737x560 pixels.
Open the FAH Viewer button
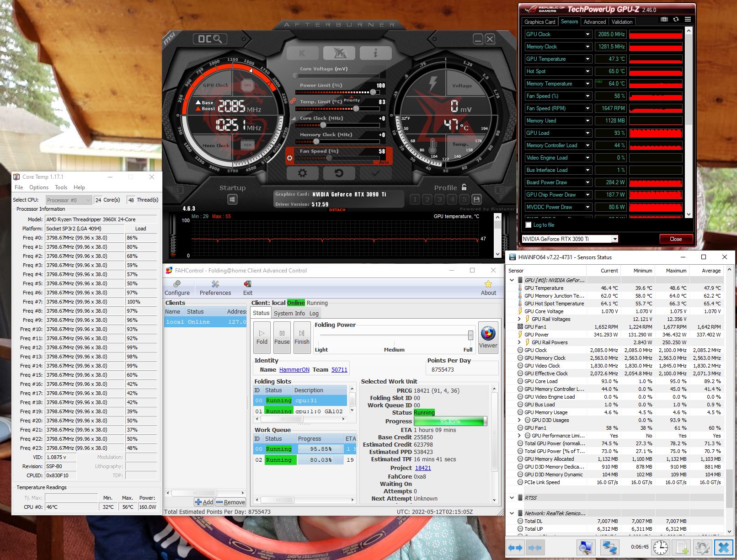488,337
